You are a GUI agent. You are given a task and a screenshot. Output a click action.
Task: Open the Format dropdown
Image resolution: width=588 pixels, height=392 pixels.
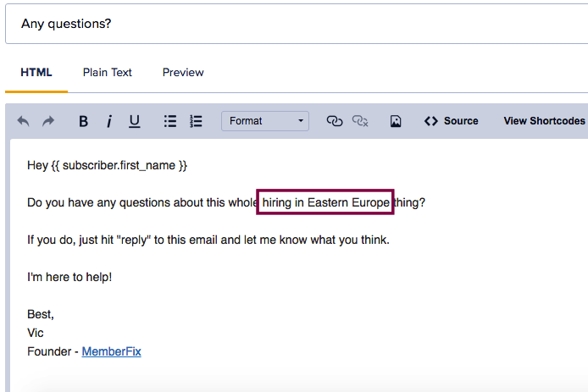(x=265, y=121)
